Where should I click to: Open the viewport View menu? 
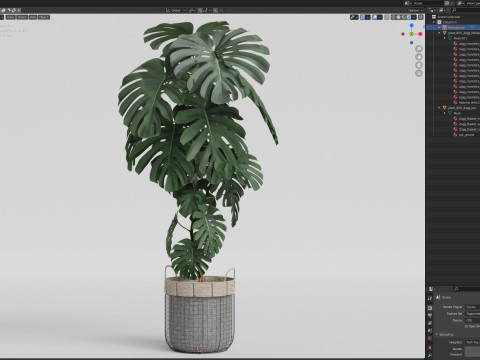(x=11, y=17)
